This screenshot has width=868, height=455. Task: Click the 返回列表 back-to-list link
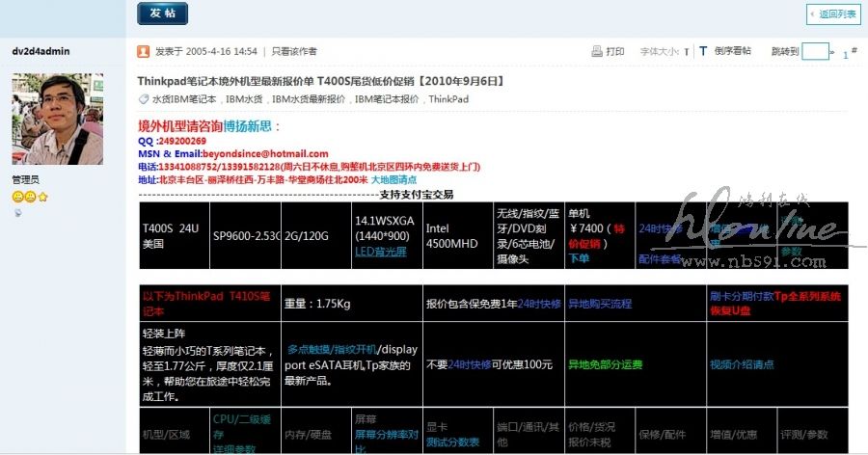(836, 14)
